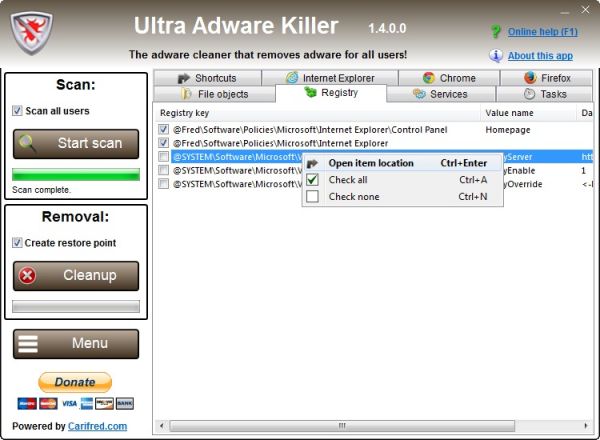Click the Services gears icon

pos(419,94)
